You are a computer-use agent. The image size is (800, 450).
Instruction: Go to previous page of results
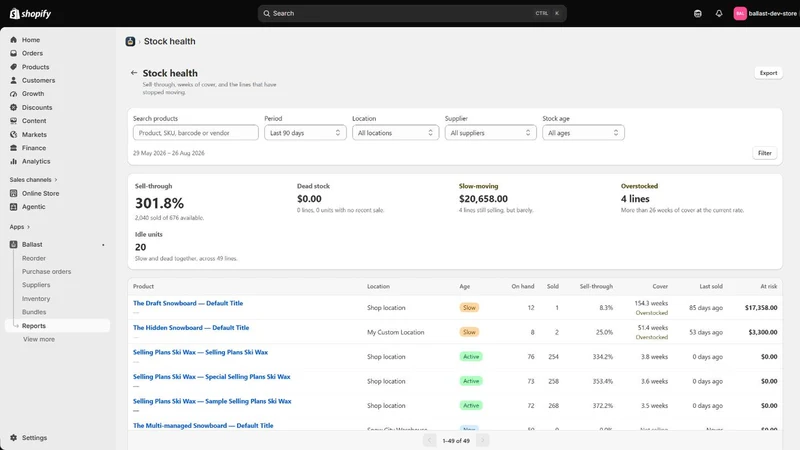click(x=430, y=440)
